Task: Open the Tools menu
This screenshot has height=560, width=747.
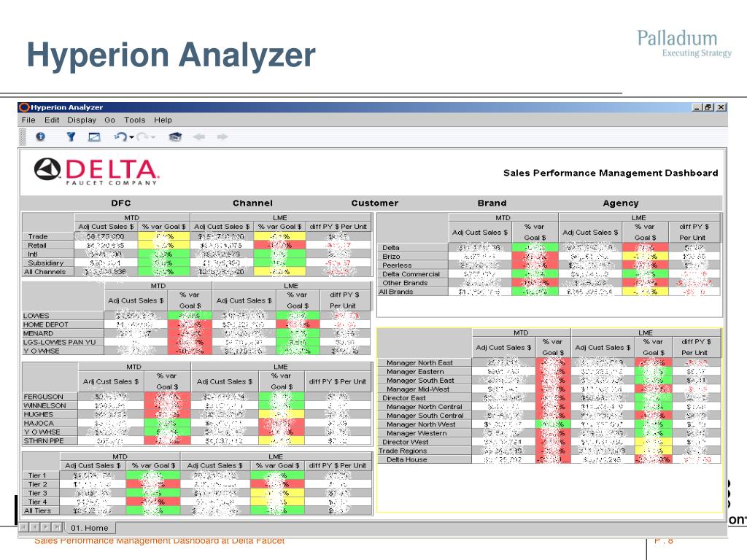Action: (x=134, y=120)
